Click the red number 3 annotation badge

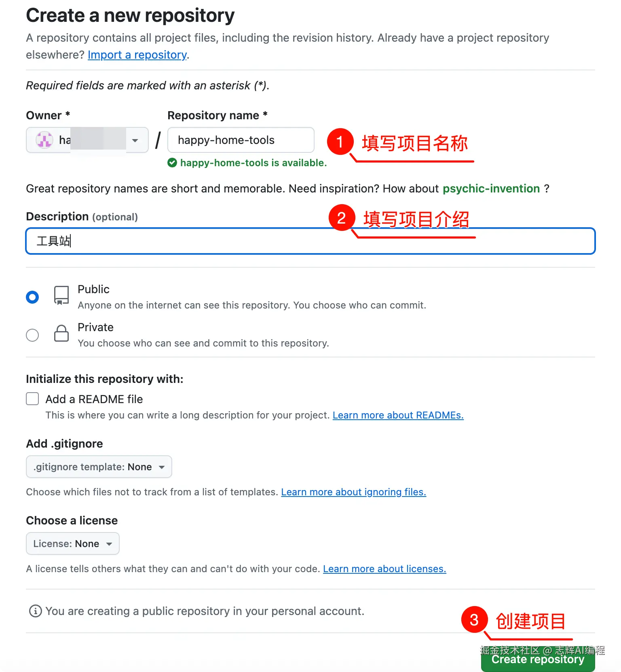tap(474, 619)
